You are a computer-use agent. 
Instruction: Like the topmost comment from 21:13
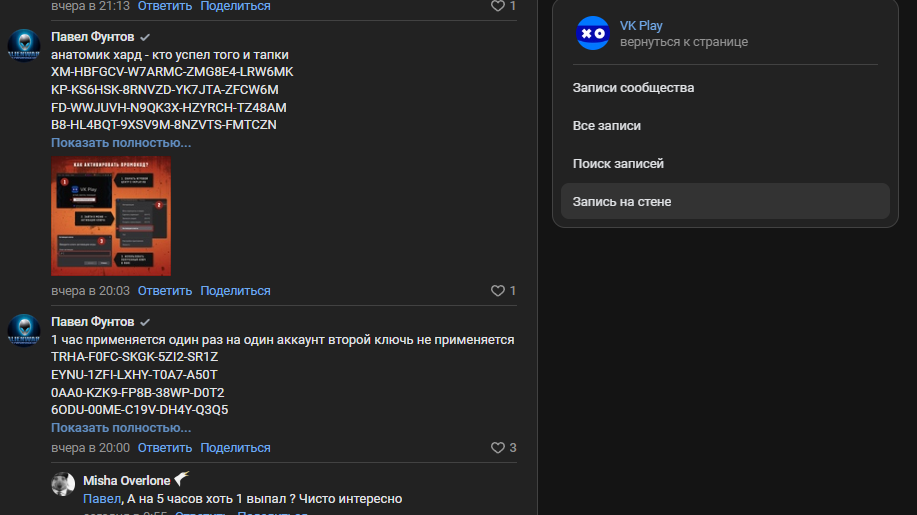tap(498, 6)
